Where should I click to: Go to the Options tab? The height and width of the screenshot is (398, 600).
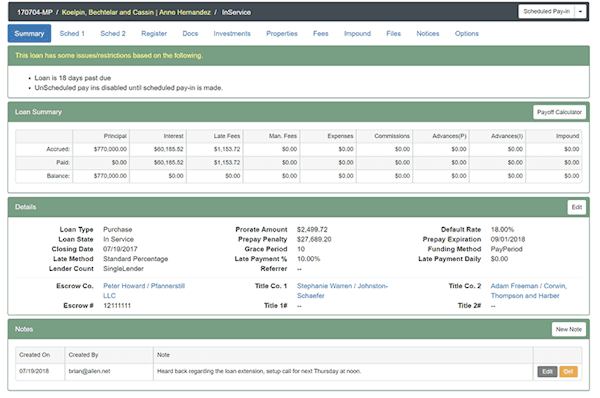pyautogui.click(x=466, y=34)
